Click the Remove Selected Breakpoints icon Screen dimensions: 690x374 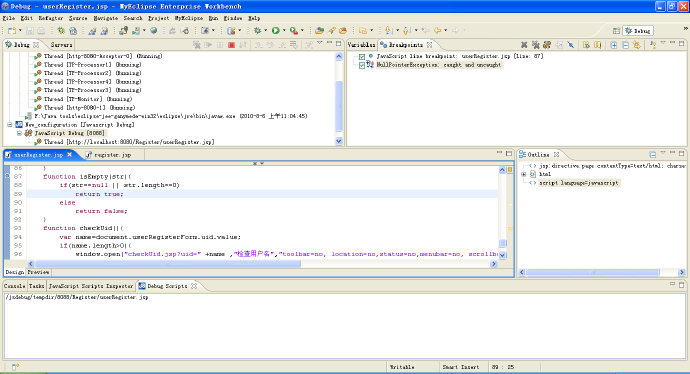(x=524, y=45)
